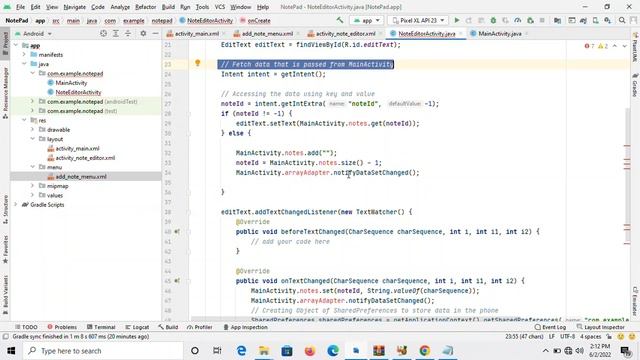Click the Stop button in toolbar
Image resolution: width=640 pixels, height=360 pixels.
click(542, 20)
